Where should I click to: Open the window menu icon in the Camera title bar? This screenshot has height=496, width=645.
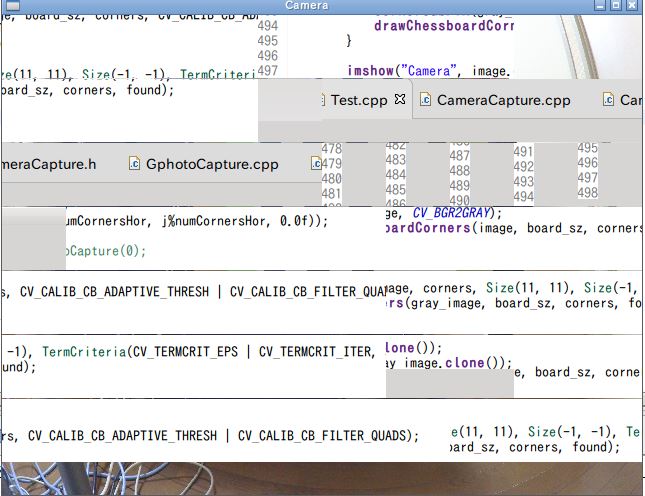[13, 5]
